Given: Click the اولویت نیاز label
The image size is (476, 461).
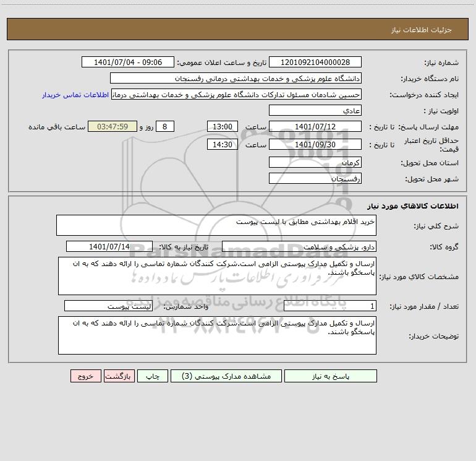Looking at the screenshot, I should [x=441, y=111].
